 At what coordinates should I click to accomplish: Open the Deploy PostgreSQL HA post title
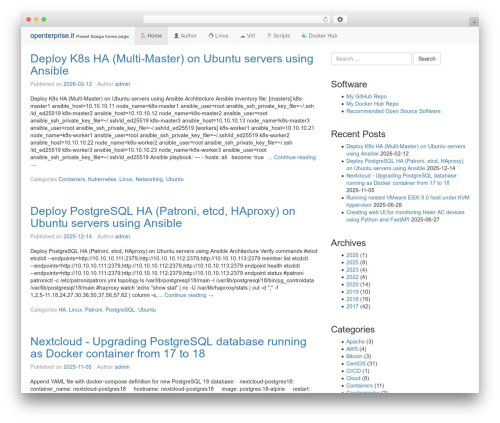(x=163, y=217)
